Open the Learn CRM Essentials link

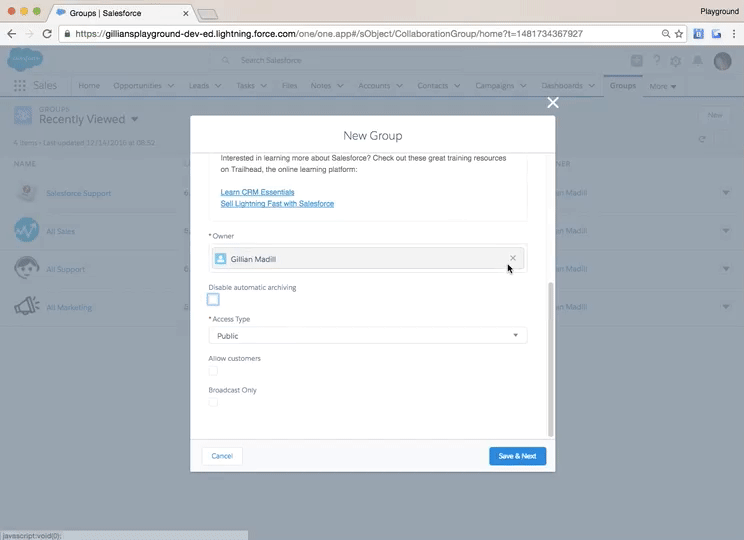click(257, 192)
